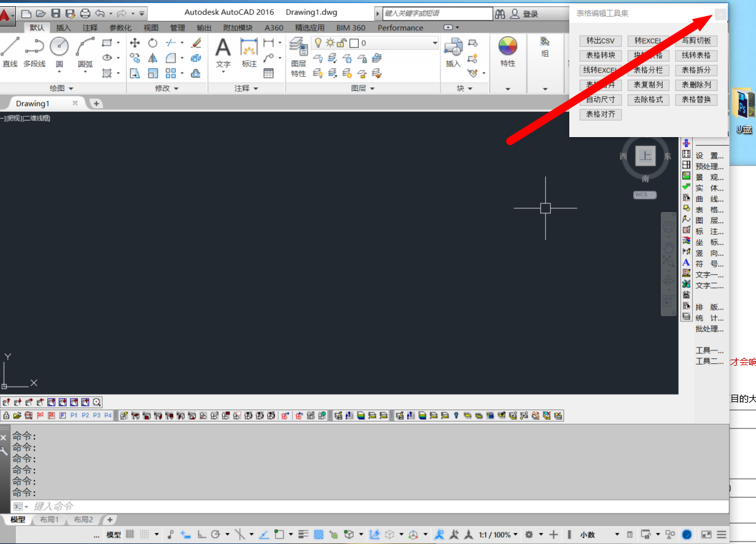Click the 表格拆分 button
The height and width of the screenshot is (544, 756).
point(696,70)
